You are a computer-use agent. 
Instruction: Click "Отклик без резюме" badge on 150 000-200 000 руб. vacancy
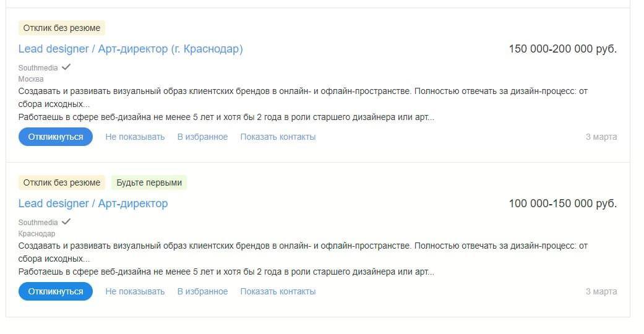62,28
